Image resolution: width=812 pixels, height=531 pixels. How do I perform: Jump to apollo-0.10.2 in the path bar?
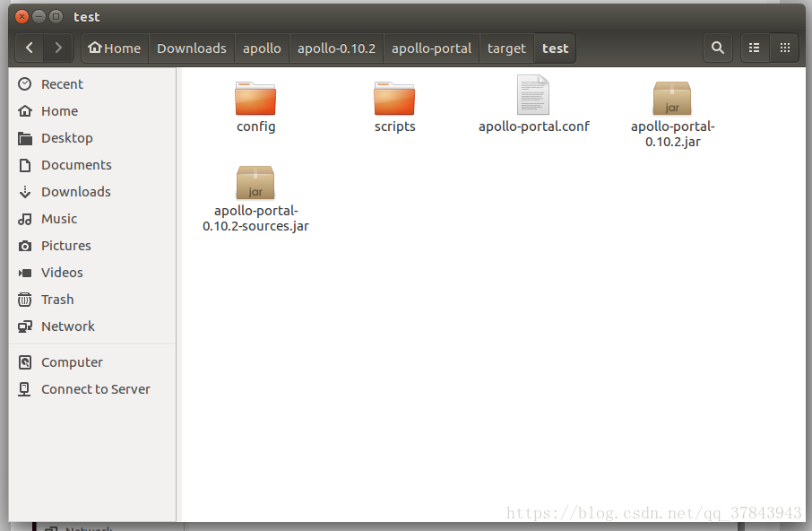point(336,48)
